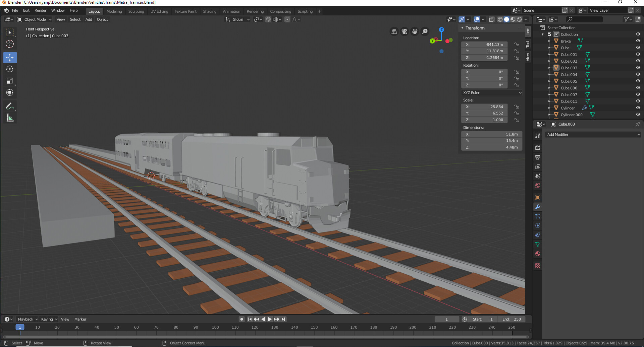Switch to rendered viewport shading
The width and height of the screenshot is (644, 347).
click(519, 19)
